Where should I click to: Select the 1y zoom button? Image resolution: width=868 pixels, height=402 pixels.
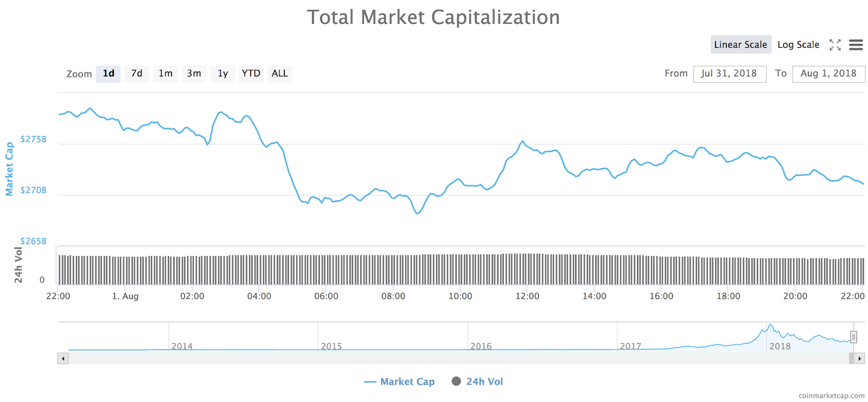coord(222,74)
